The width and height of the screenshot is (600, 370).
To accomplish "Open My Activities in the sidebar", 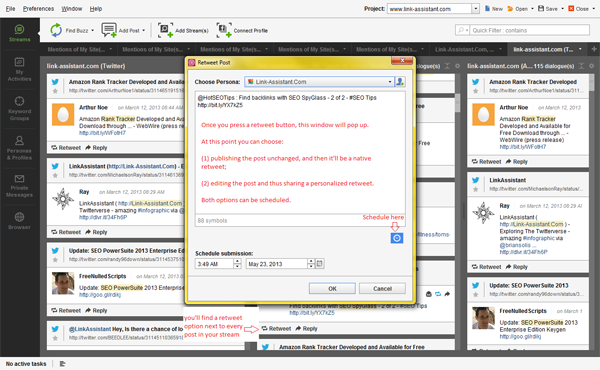I will click(x=20, y=69).
